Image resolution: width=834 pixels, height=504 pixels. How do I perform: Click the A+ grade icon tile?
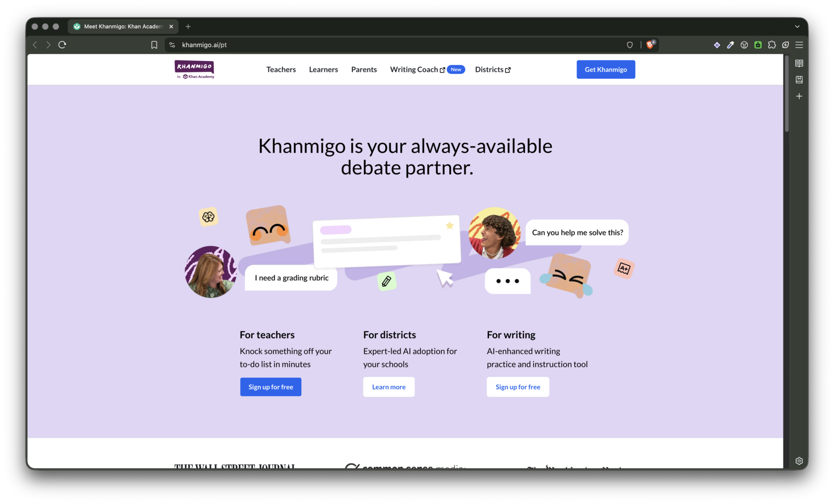(624, 268)
